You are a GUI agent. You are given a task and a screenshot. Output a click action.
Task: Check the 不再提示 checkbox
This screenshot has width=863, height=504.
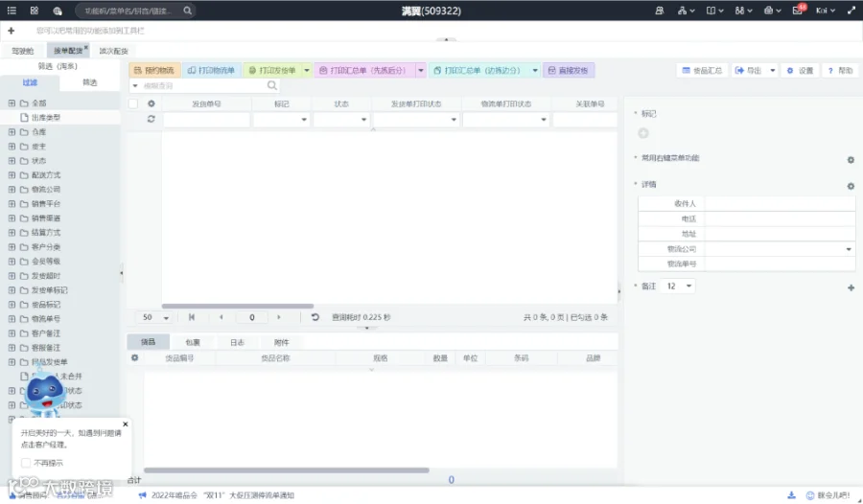click(26, 463)
